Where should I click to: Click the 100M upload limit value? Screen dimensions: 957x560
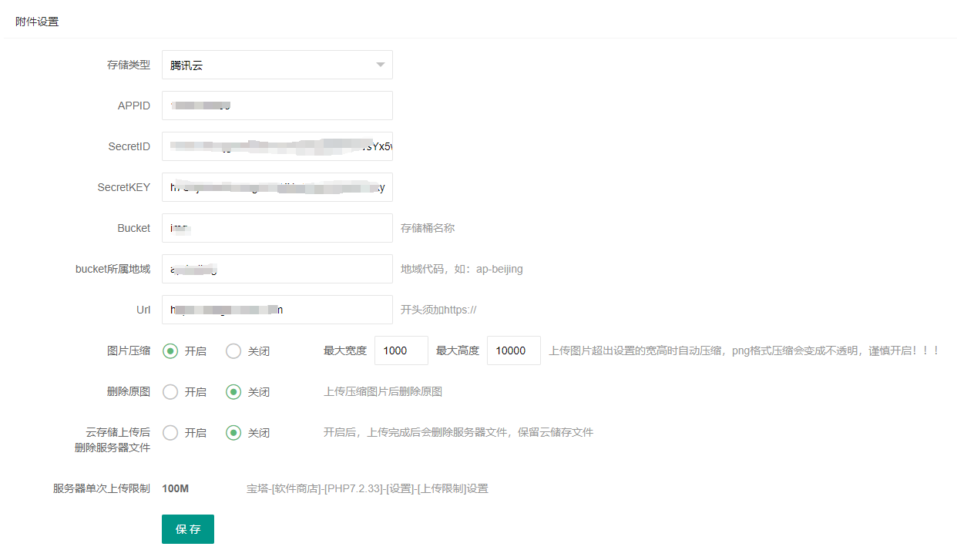click(175, 488)
